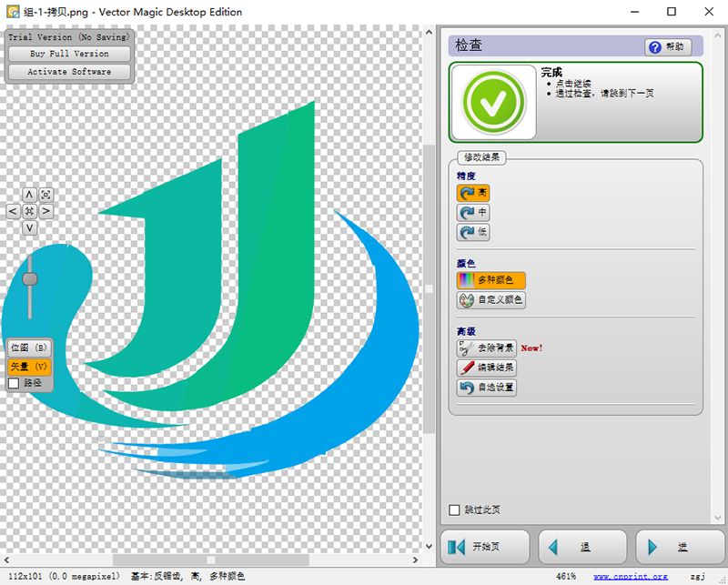Click canvas vertical scrollbar up arrow
The height and width of the screenshot is (585, 728).
(x=429, y=33)
